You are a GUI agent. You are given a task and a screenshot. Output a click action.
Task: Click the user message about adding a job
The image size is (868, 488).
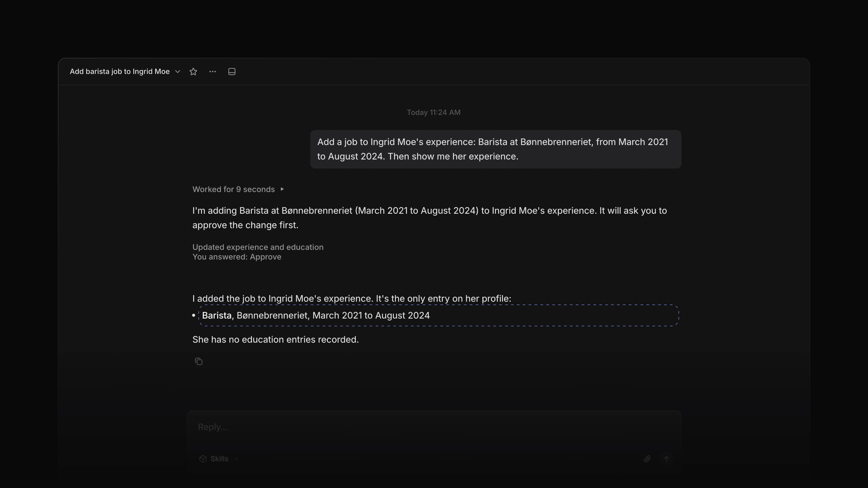(x=496, y=149)
